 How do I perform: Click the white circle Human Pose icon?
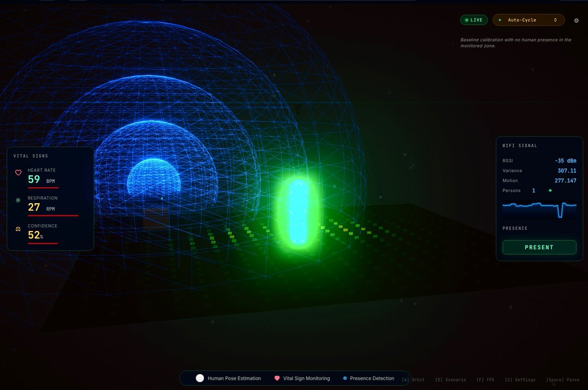(x=200, y=378)
